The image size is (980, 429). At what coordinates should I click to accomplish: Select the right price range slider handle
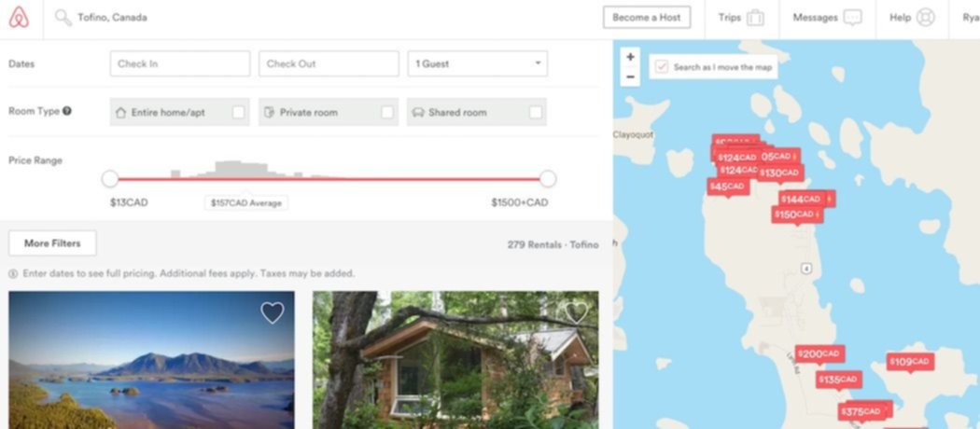point(548,179)
